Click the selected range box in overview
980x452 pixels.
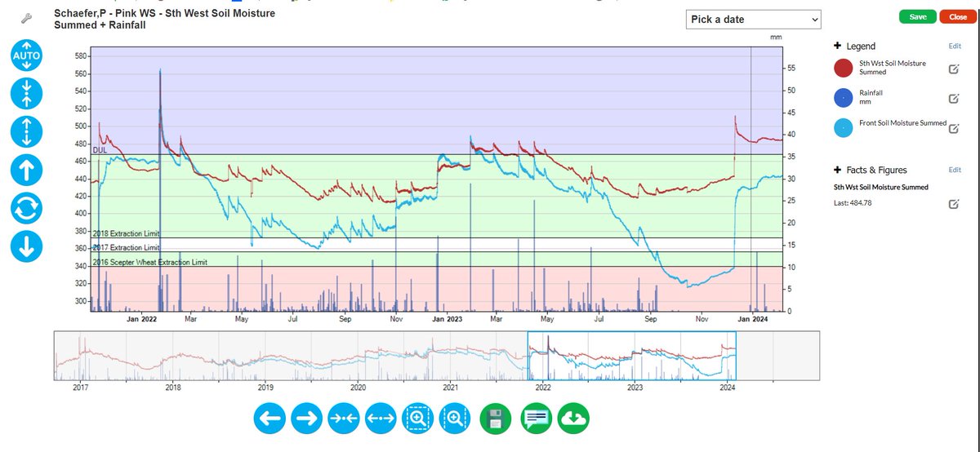click(x=631, y=356)
